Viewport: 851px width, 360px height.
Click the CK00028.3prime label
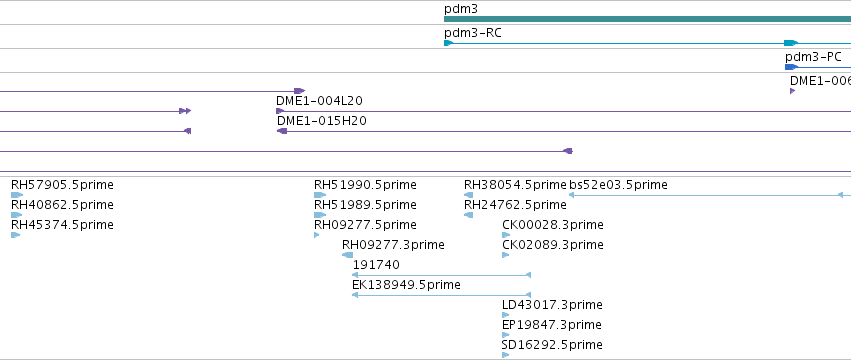tap(552, 225)
